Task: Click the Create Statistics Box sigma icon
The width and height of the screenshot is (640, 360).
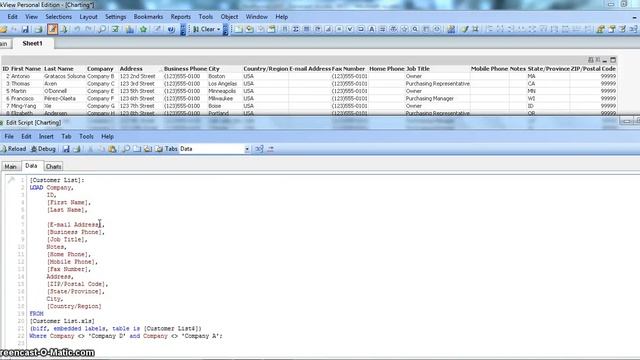Action: click(x=296, y=29)
